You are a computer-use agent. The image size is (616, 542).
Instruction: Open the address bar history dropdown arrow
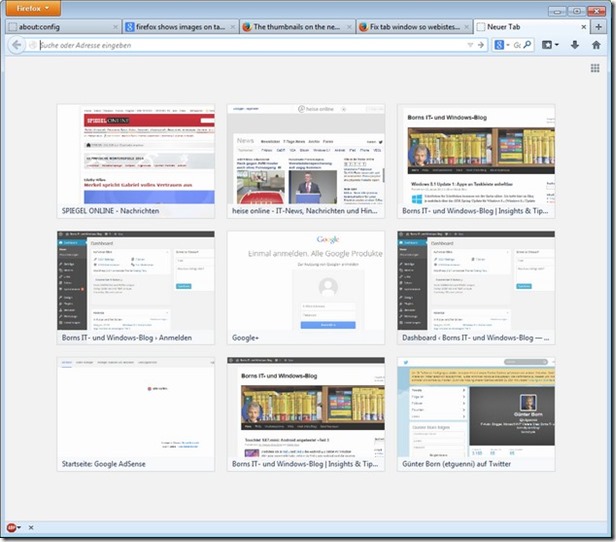[469, 45]
